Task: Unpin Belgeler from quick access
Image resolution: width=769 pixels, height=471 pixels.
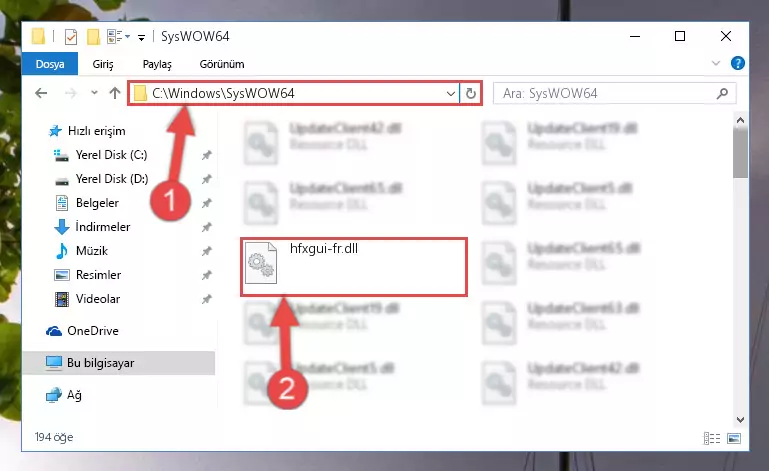Action: point(206,203)
